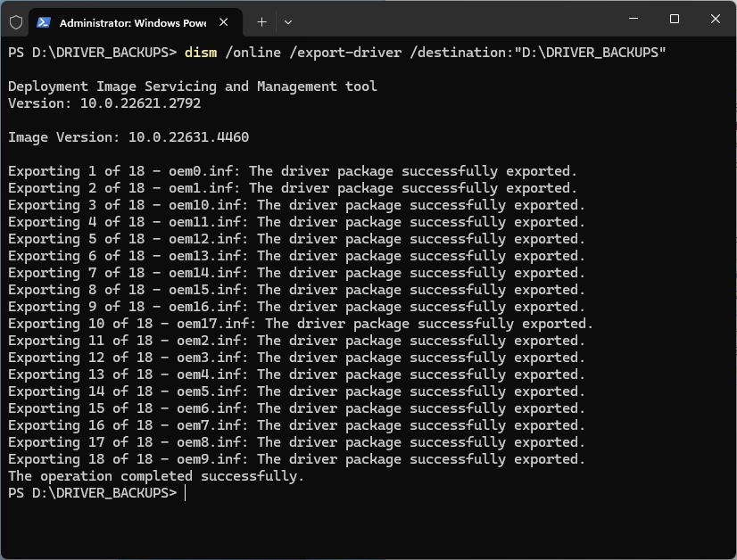Click the line exporting oem0.inf

click(x=293, y=170)
